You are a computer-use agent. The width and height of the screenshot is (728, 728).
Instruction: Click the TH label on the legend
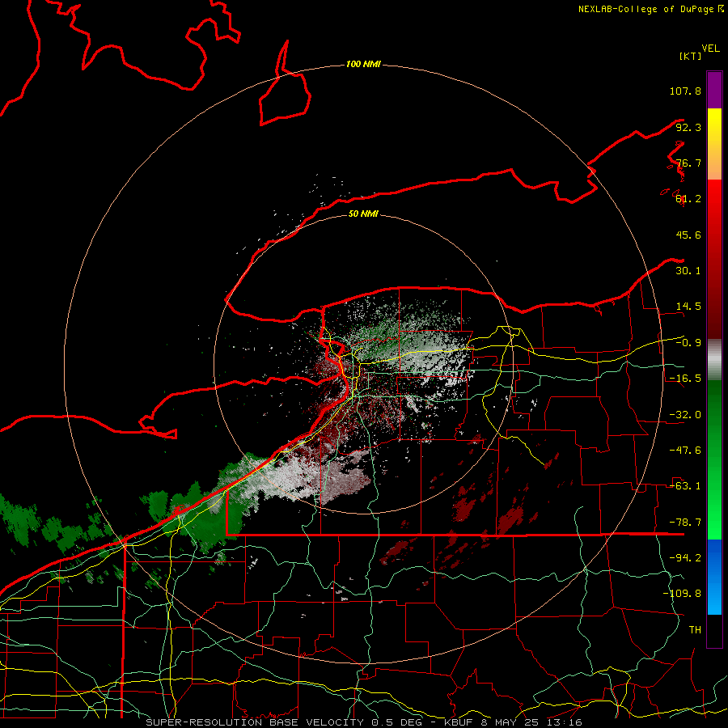(x=695, y=630)
